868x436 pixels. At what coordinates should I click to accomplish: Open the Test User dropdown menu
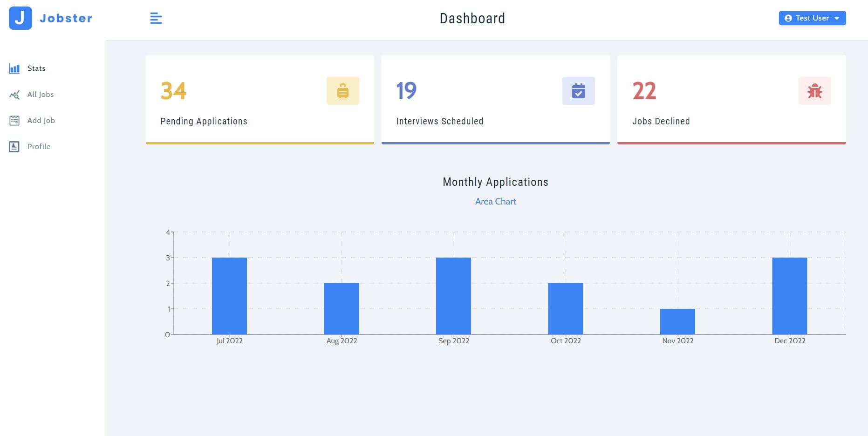click(812, 18)
